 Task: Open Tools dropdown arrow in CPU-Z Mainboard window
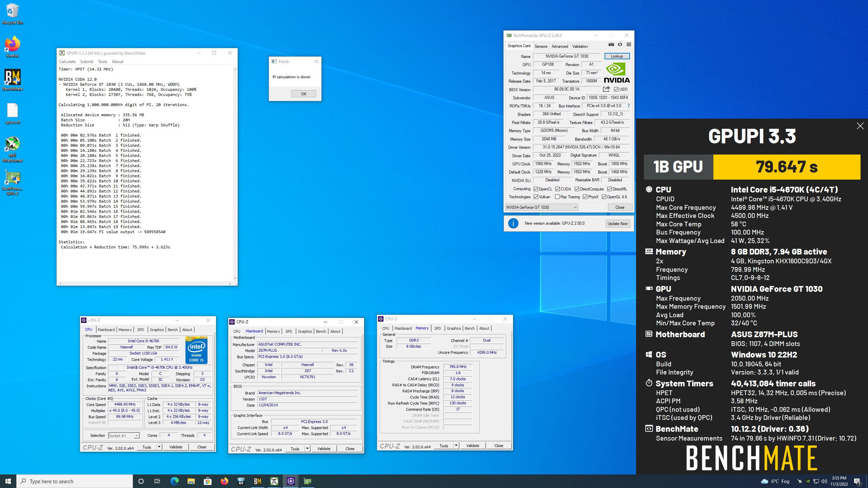click(x=307, y=449)
